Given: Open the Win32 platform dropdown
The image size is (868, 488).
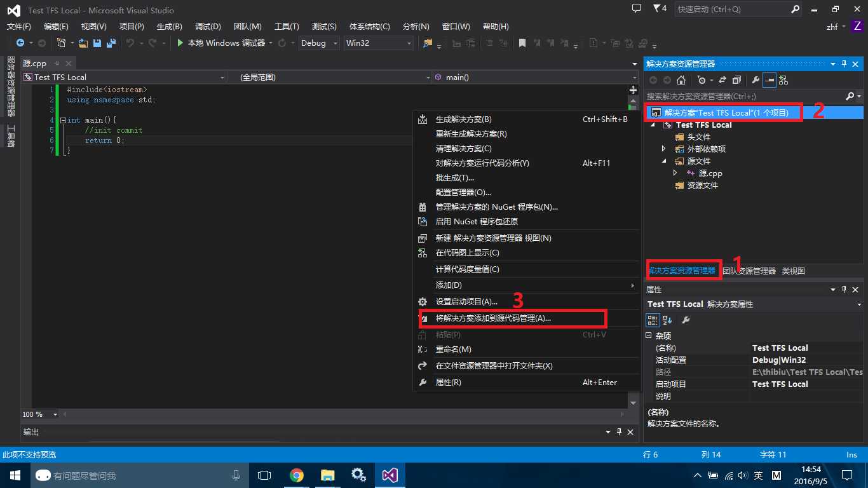Looking at the screenshot, I should click(409, 43).
